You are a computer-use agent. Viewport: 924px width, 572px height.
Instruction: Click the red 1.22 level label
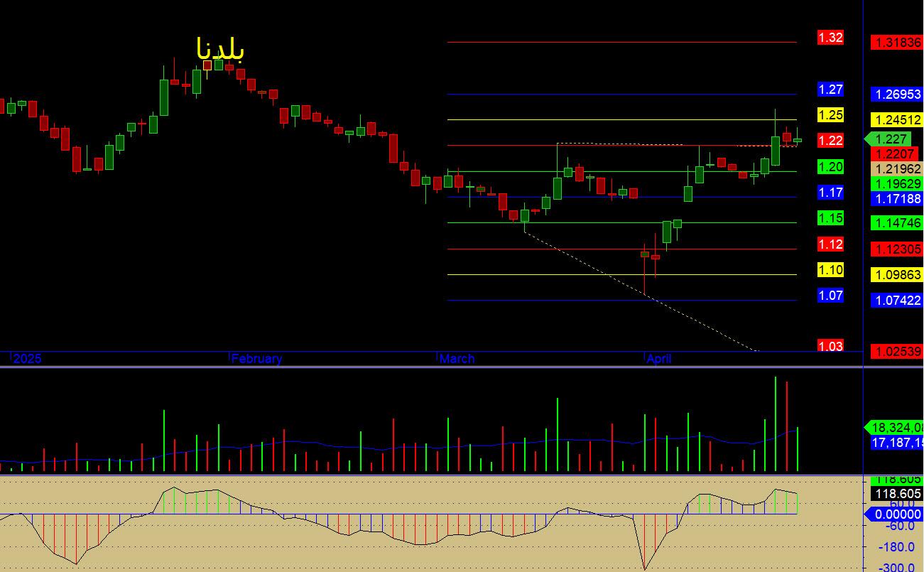830,141
